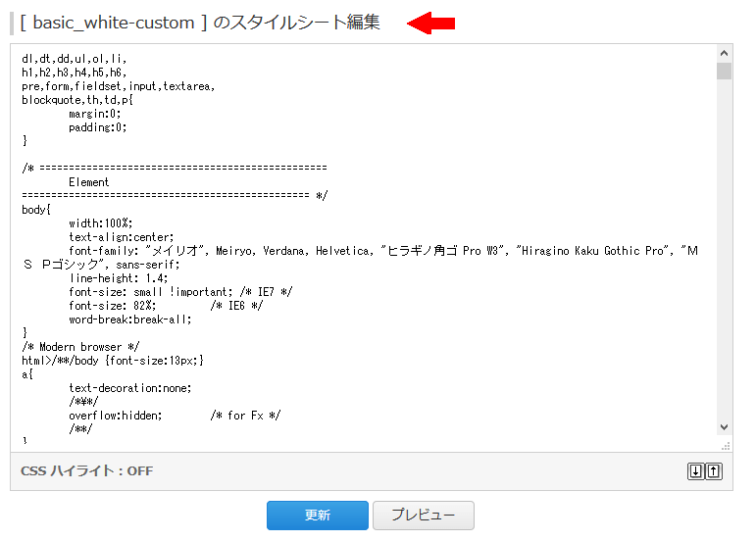Click scrollbar up arrow in stylesheet editor
This screenshot has width=756, height=541.
pos(724,53)
